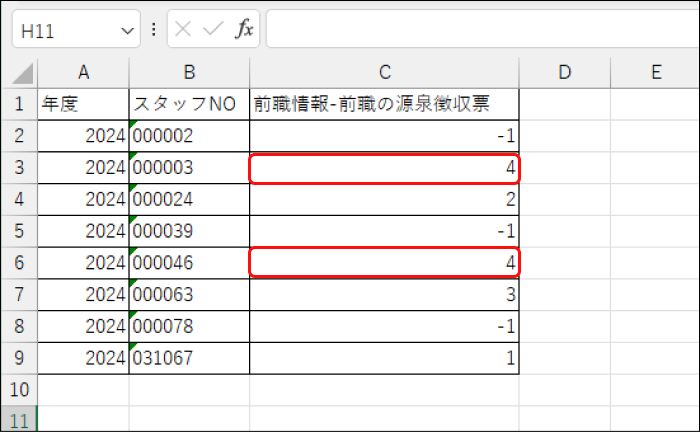Open the Name Box dropdown arrow
The image size is (700, 432).
pyautogui.click(x=127, y=31)
